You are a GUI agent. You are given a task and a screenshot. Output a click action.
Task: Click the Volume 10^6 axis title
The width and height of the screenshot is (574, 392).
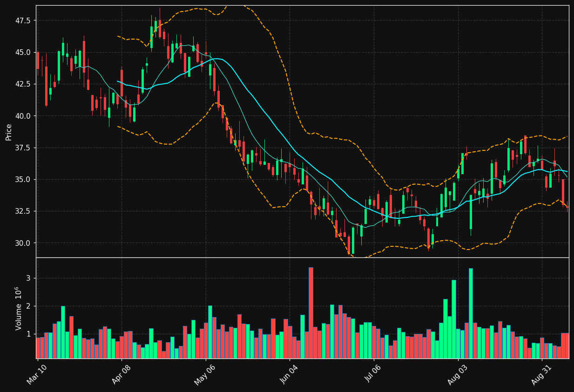(x=19, y=308)
